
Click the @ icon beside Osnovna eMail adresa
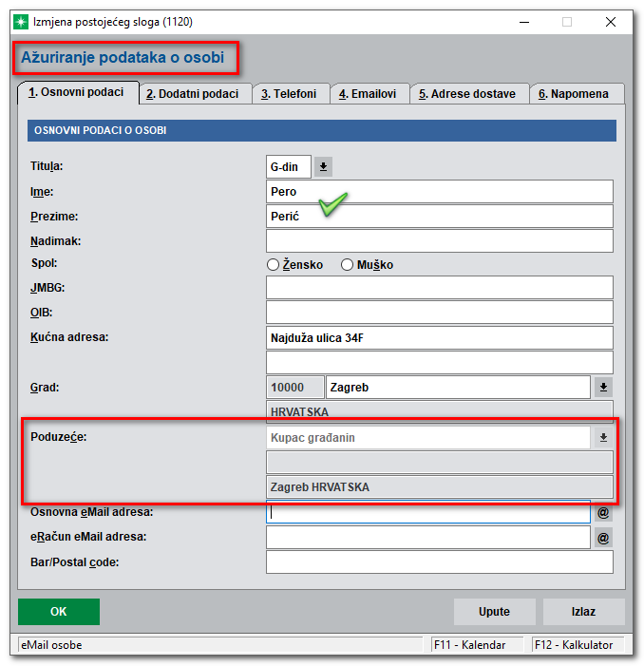pyautogui.click(x=602, y=513)
